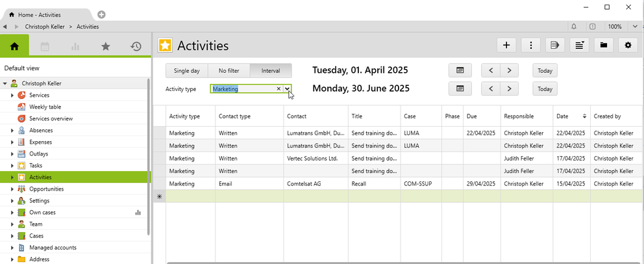The height and width of the screenshot is (264, 644).
Task: Select the Comtelsat AG contact cell
Action: [x=316, y=184]
